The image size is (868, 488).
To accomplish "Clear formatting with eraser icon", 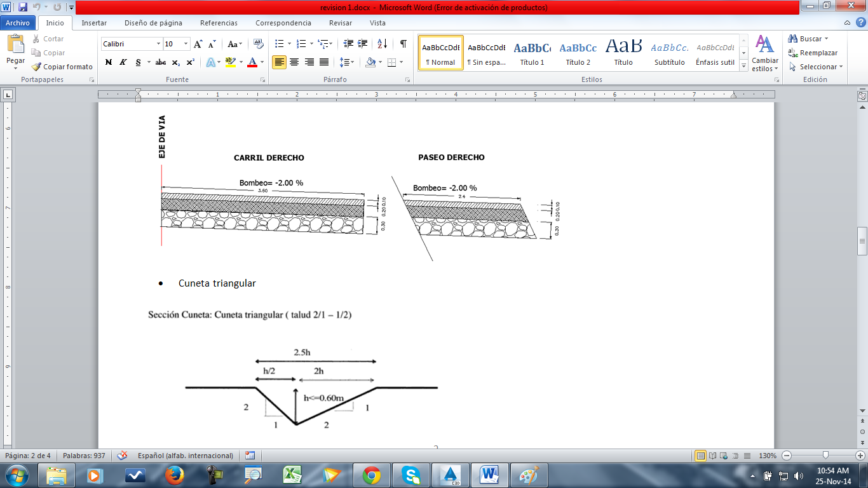I will pos(259,44).
